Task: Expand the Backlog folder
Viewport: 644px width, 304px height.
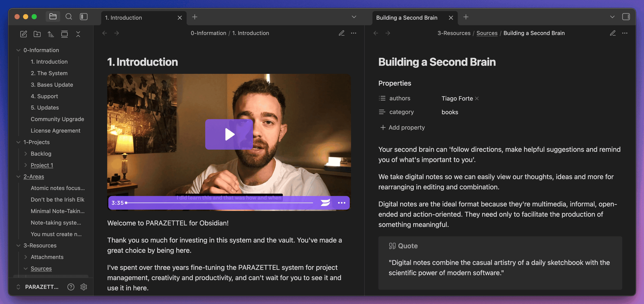Action: click(x=26, y=154)
